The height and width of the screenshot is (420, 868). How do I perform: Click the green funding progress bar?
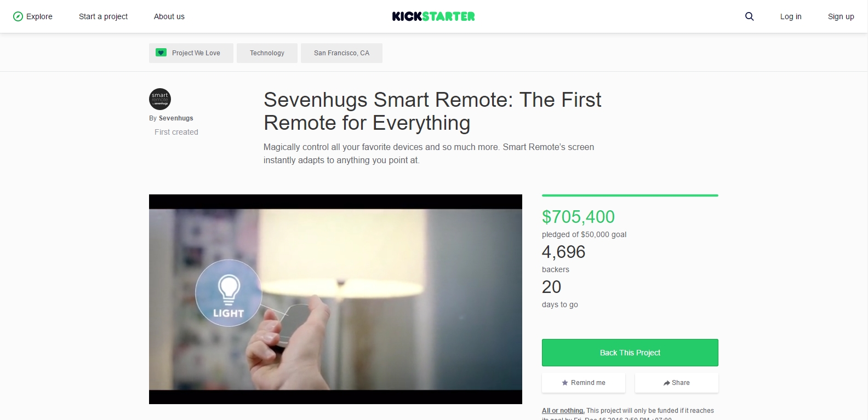coord(630,195)
